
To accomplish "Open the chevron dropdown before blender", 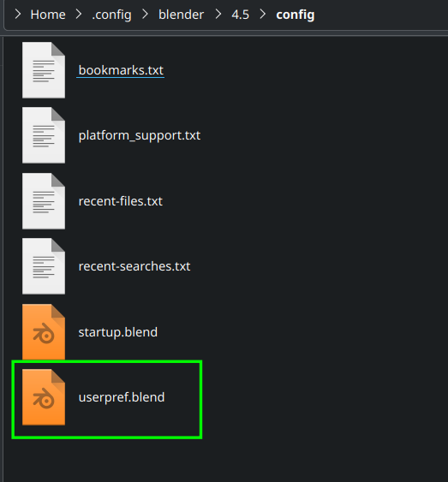I will [x=145, y=15].
